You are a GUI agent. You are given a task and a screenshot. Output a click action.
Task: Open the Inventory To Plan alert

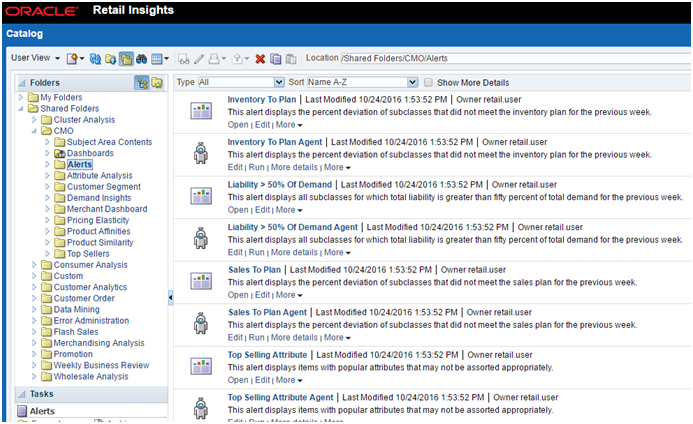coord(238,125)
